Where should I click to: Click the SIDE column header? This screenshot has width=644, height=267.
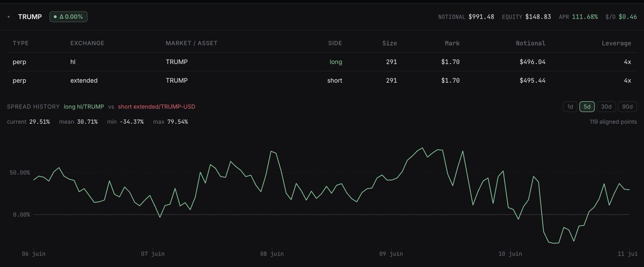[x=335, y=43]
